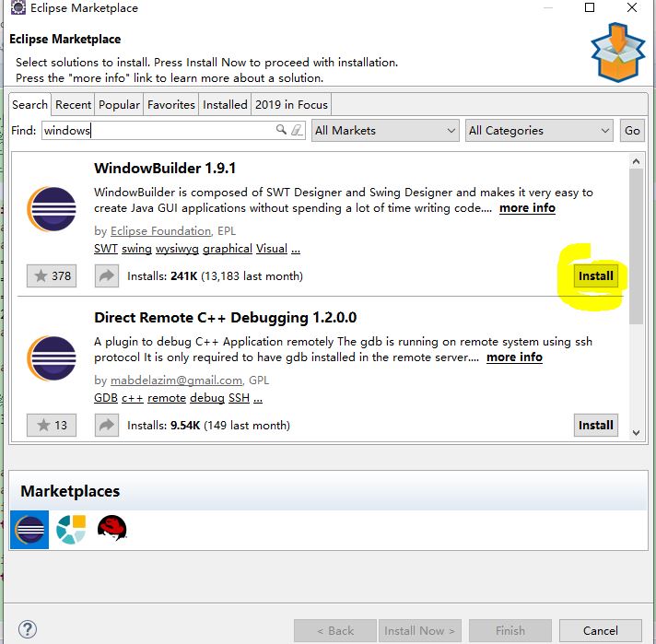Open help with the question mark icon

click(28, 629)
